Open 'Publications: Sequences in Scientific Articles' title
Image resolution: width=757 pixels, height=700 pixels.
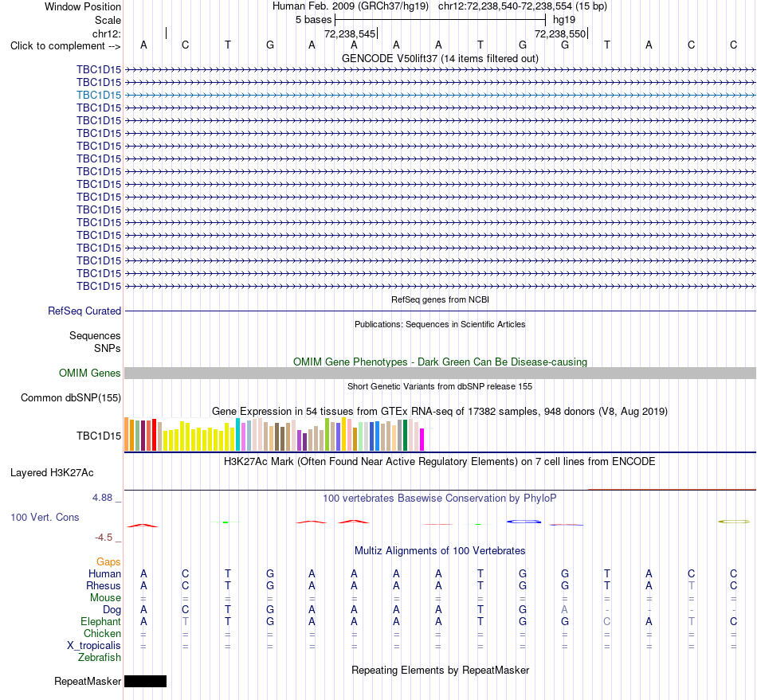[440, 324]
